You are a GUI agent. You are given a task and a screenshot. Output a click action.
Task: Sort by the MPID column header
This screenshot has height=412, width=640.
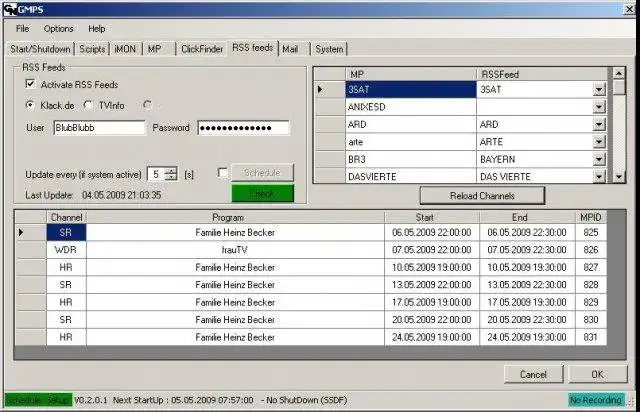click(x=591, y=218)
